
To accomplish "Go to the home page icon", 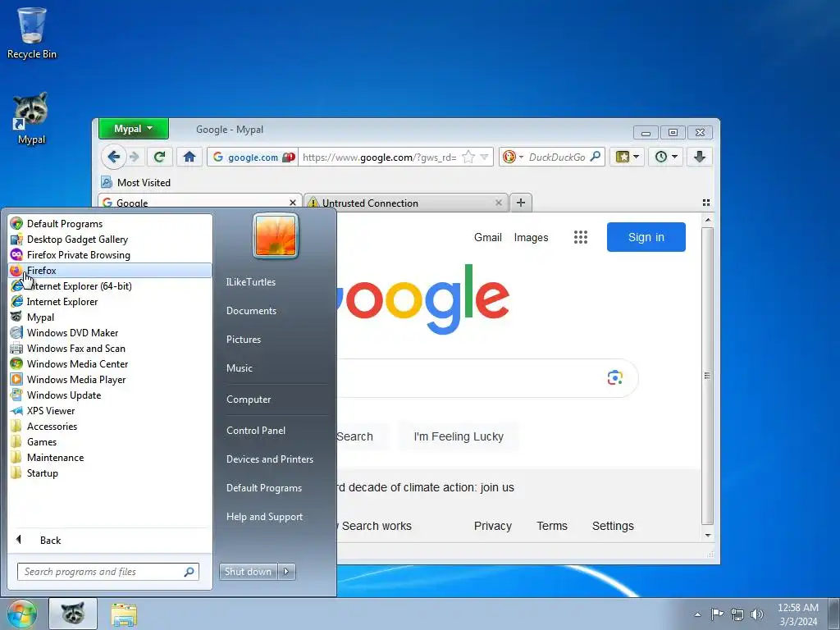I will pos(189,157).
